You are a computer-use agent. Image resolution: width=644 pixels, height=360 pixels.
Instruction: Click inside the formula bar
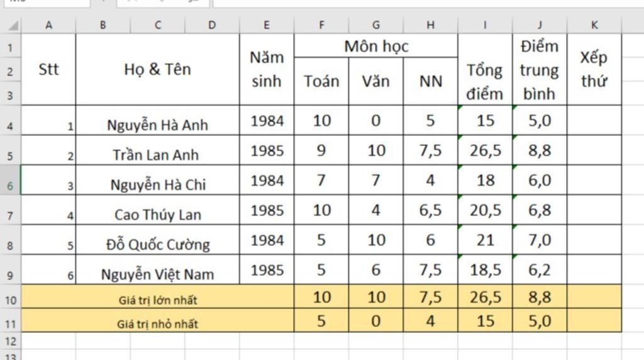point(428,3)
